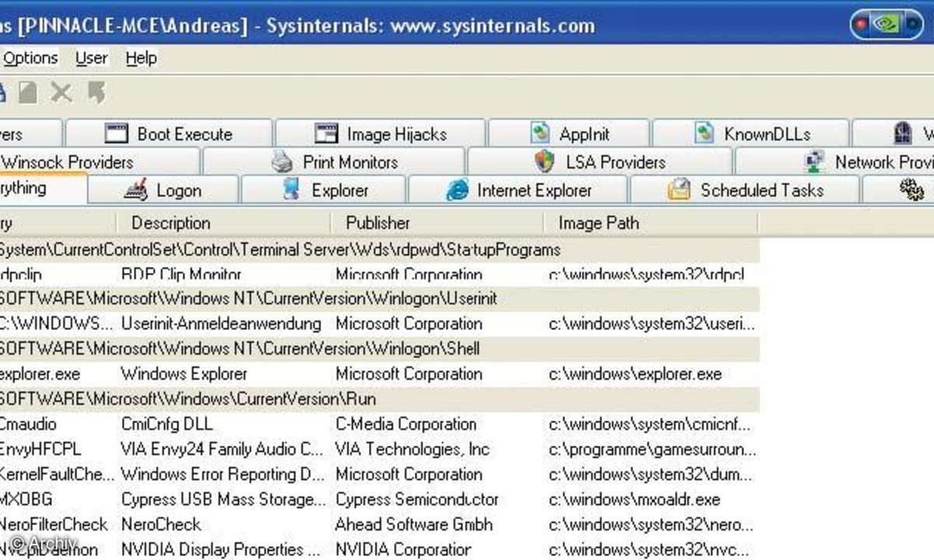This screenshot has height=560, width=934.
Task: Select the KnownDLLs tab
Action: coord(752,134)
